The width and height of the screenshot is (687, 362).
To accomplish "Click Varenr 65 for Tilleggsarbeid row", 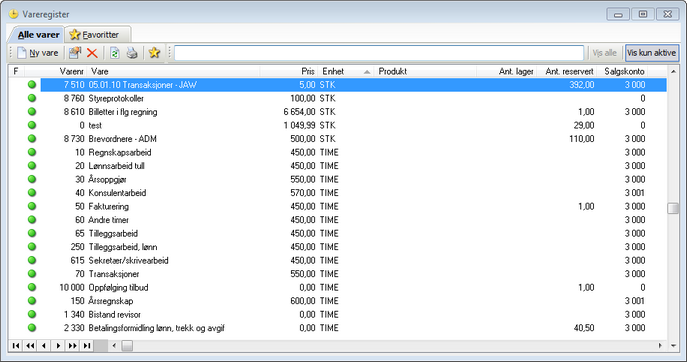I will [x=79, y=234].
